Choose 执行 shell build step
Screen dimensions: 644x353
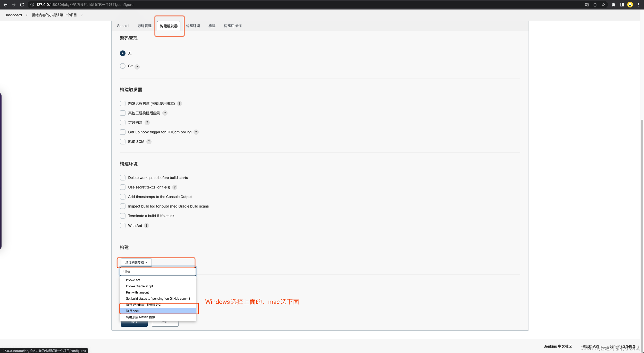click(x=158, y=311)
